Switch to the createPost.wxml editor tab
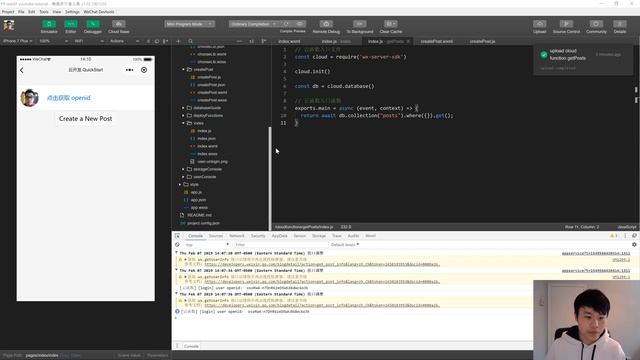 click(x=436, y=41)
